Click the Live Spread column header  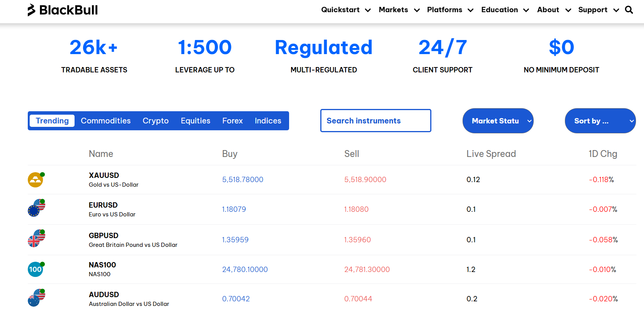(x=491, y=154)
